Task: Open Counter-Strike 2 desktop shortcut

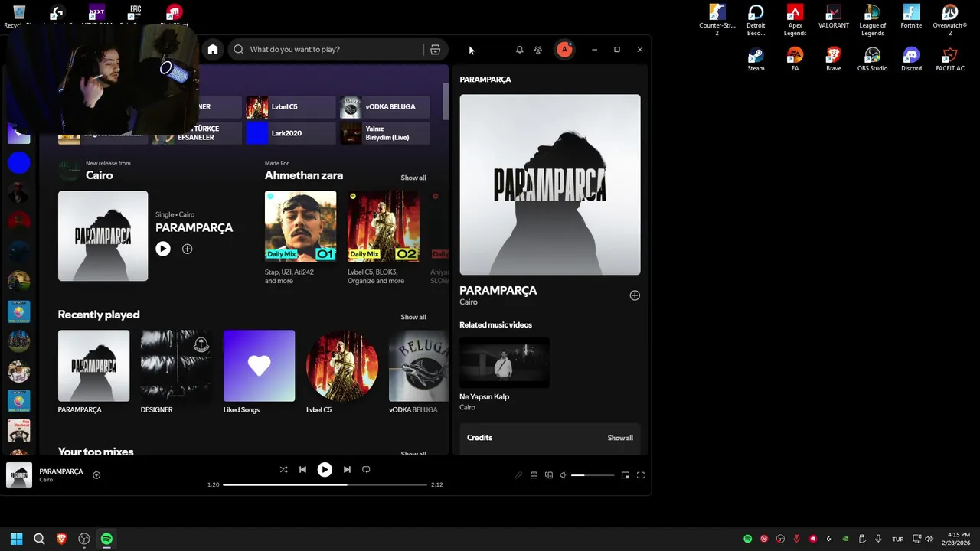Action: [717, 21]
